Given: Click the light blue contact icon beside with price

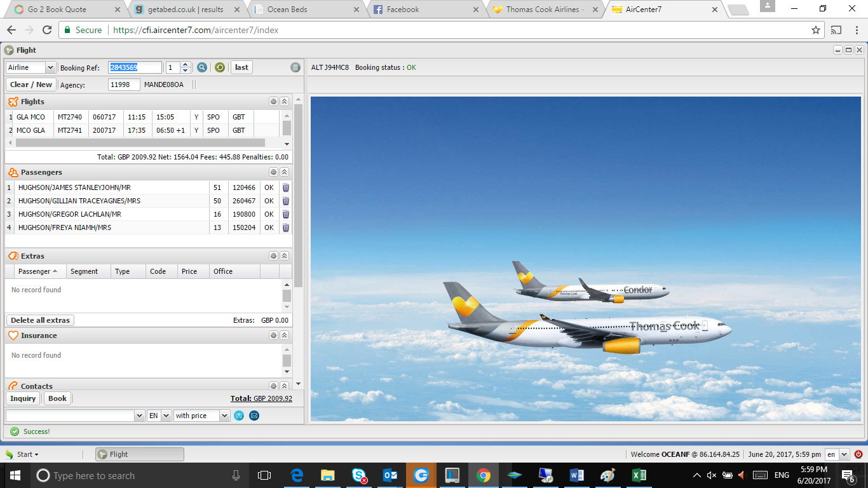Looking at the screenshot, I should coord(239,416).
